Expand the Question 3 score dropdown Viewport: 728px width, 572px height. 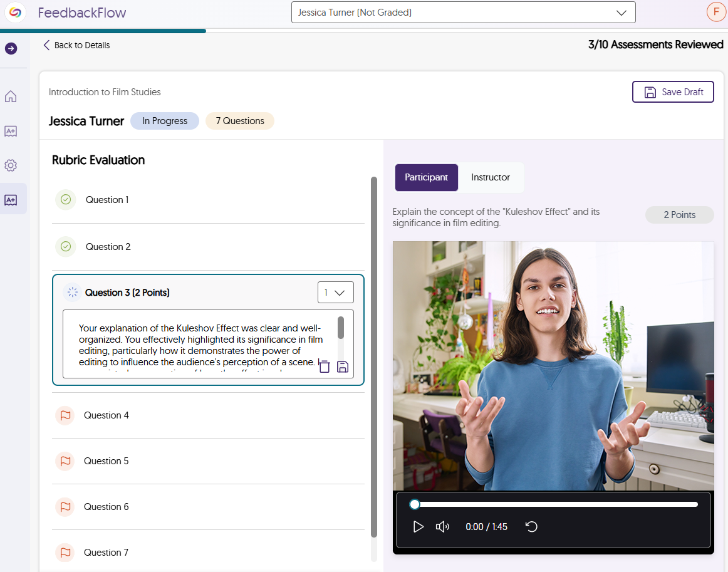335,293
